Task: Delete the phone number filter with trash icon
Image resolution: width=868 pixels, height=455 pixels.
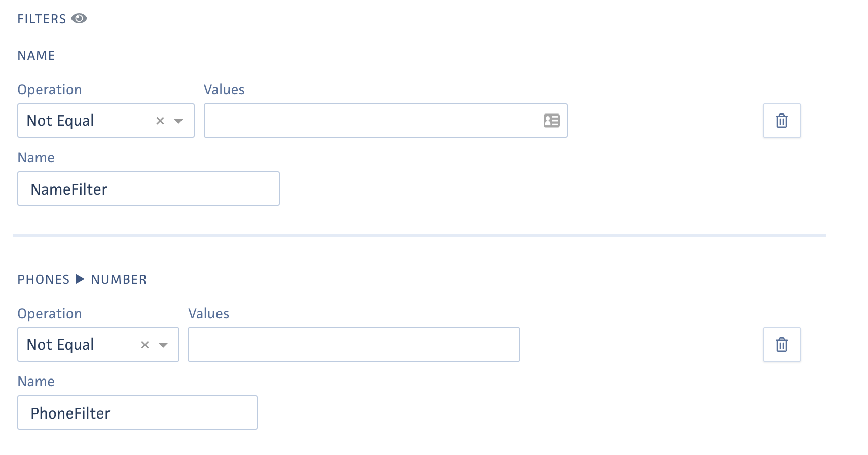Action: click(781, 345)
